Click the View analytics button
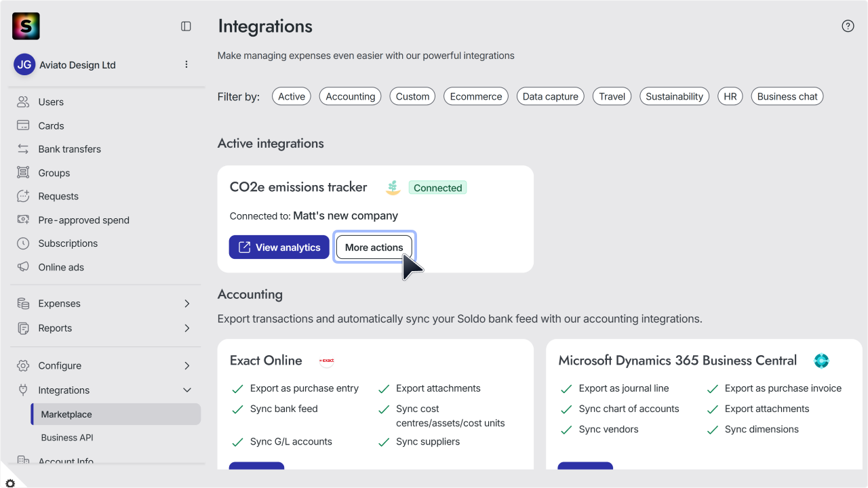Screen dimensions: 868x488 pyautogui.click(x=279, y=247)
